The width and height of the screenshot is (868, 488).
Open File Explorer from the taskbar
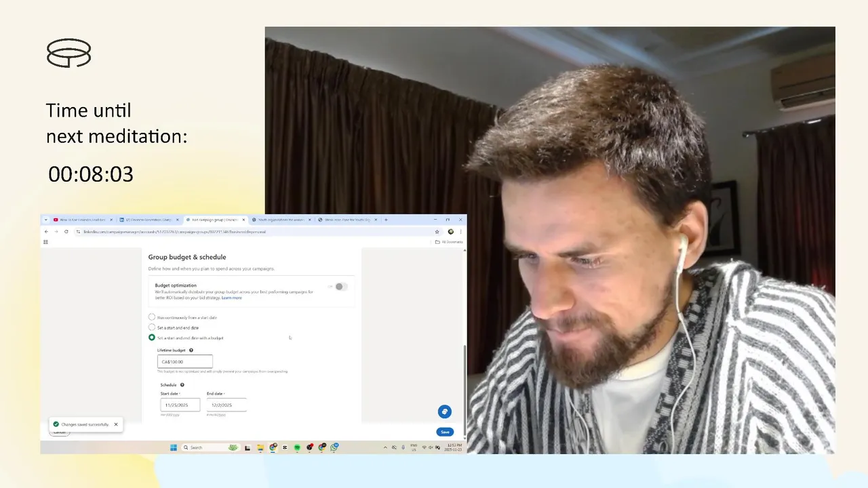[260, 447]
